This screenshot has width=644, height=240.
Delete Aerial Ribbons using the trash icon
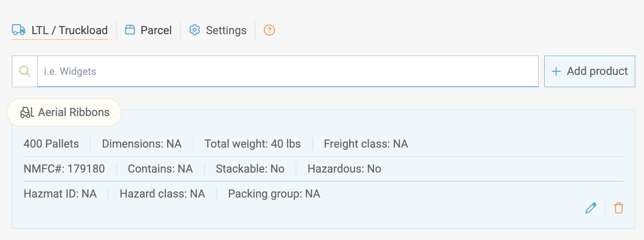pos(618,208)
